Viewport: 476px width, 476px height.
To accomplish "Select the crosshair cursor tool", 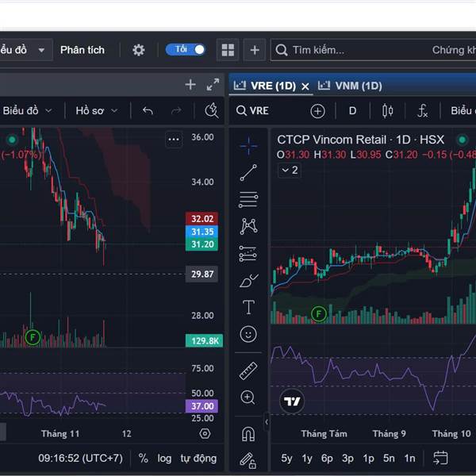I will click(248, 145).
